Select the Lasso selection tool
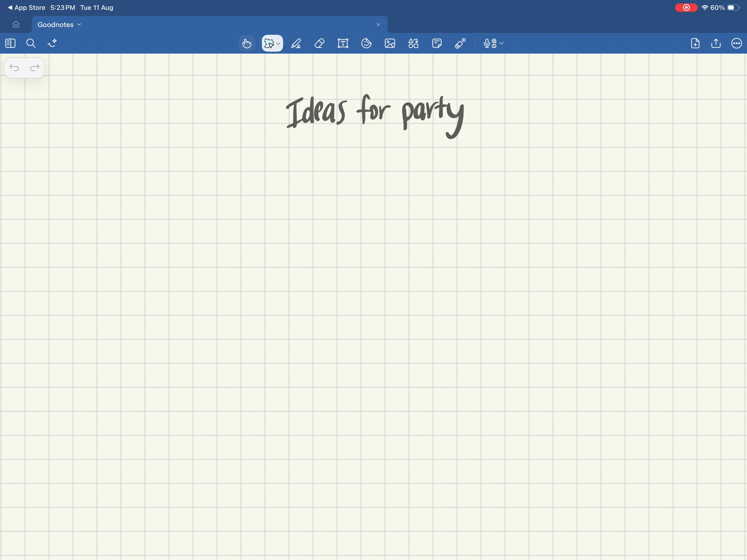Screen dimensions: 747x560 pyautogui.click(x=269, y=43)
